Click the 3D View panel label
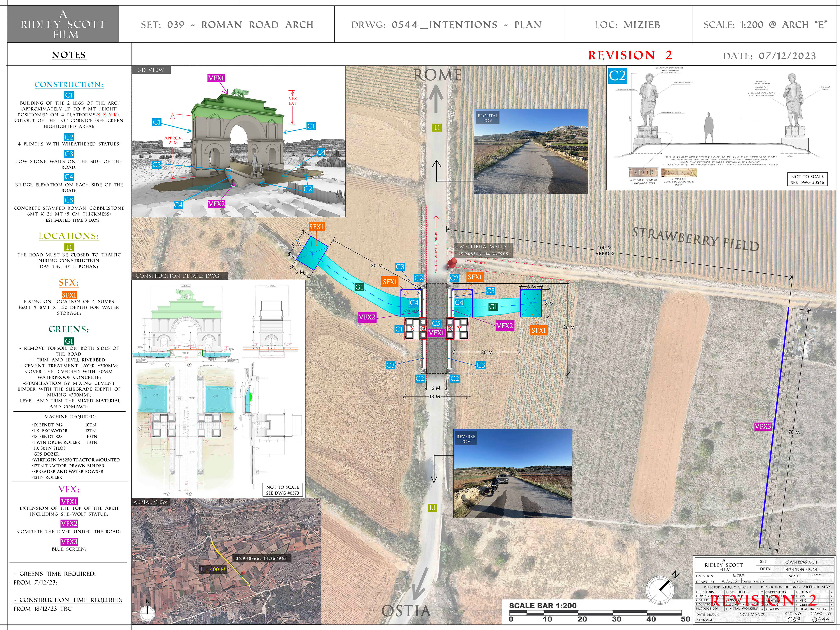The height and width of the screenshot is (630, 840). pos(151,70)
